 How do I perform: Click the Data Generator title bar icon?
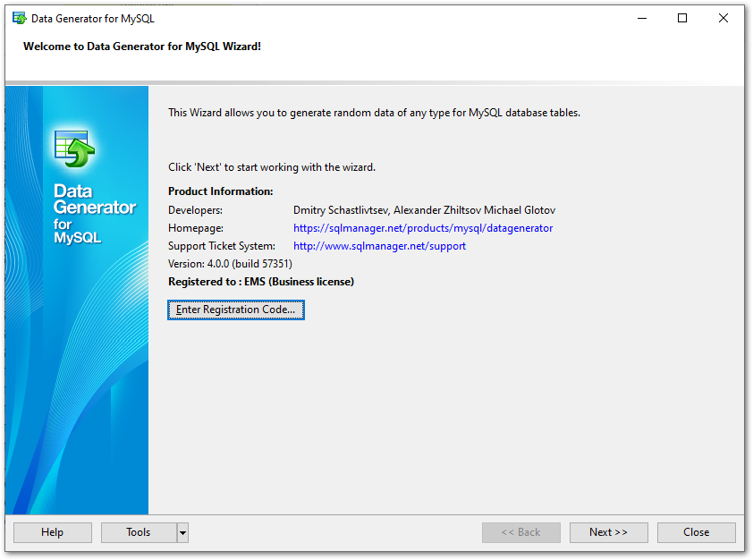pos(19,18)
